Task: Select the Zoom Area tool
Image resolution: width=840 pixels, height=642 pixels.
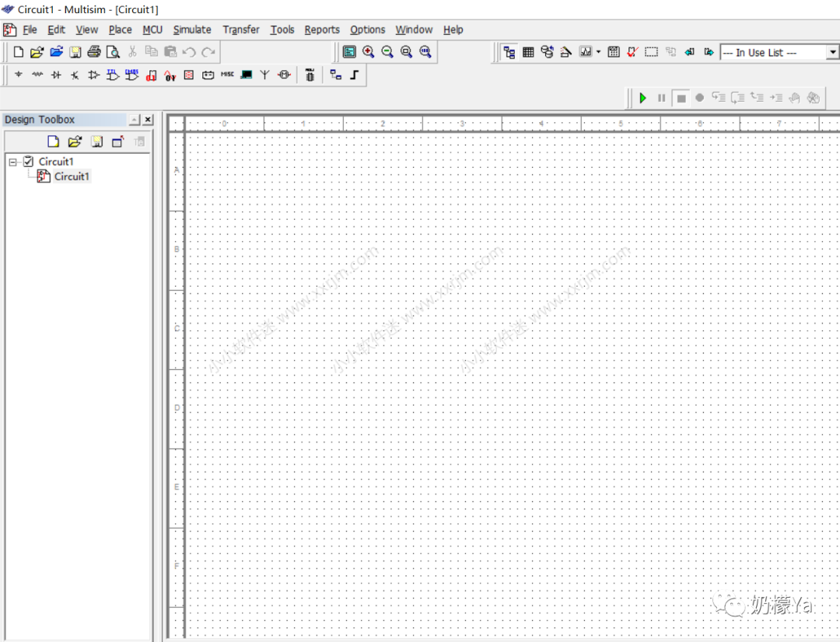Action: (x=407, y=52)
